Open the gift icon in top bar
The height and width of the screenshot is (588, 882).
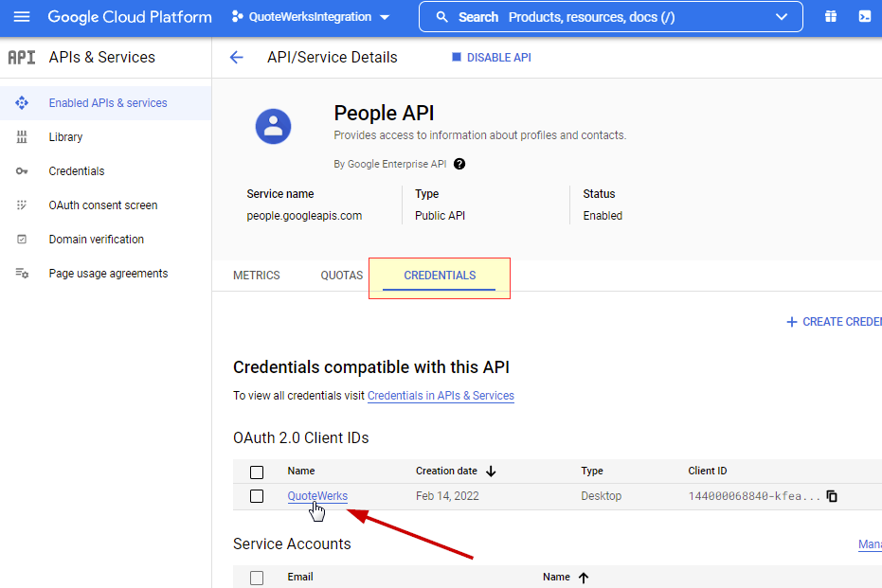coord(831,17)
